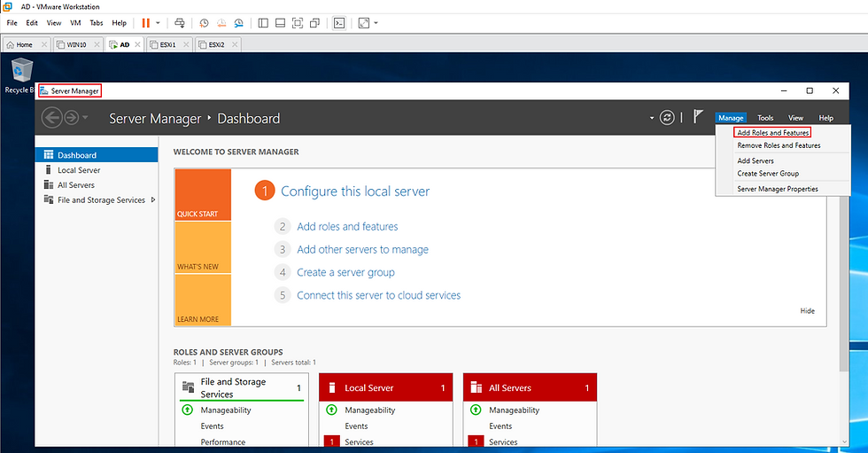868x453 pixels.
Task: Select Dashboard in the sidebar
Action: click(97, 155)
